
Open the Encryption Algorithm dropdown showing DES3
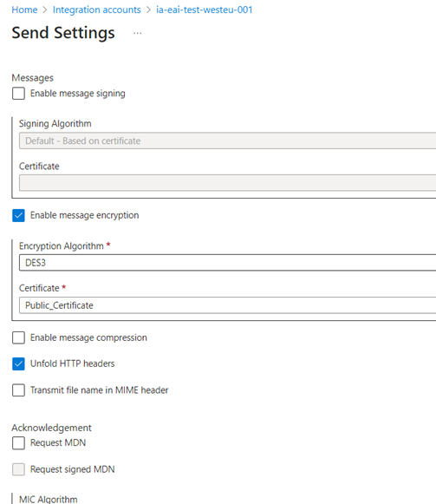click(x=227, y=263)
